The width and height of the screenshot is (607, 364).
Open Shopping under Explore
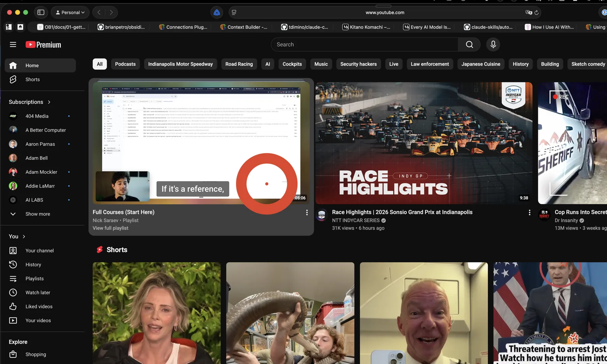(40, 354)
